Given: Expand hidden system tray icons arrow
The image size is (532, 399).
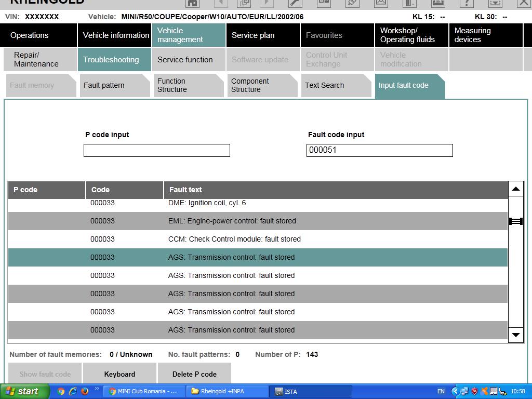Looking at the screenshot, I should [x=455, y=392].
